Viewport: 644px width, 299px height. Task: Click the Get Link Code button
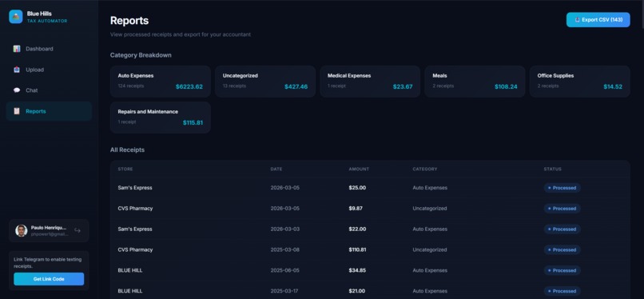tap(49, 279)
